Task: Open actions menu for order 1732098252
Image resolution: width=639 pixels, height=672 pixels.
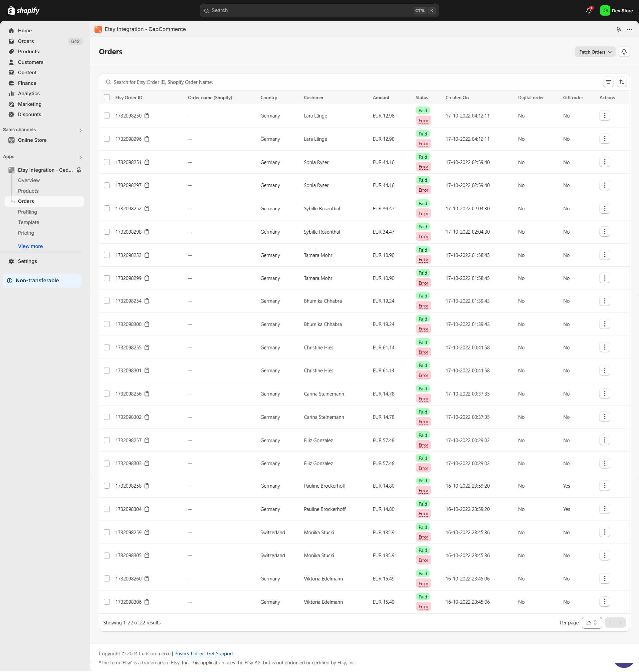Action: tap(605, 208)
